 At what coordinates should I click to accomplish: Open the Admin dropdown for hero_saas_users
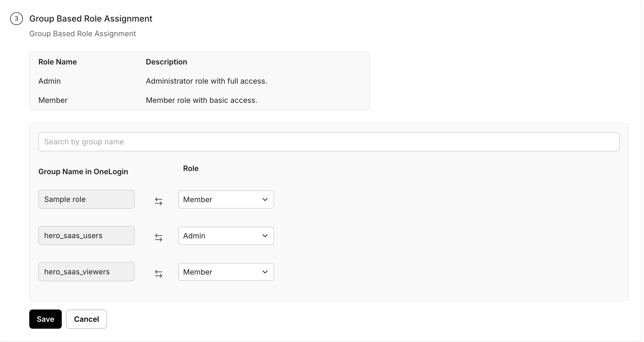click(x=226, y=236)
